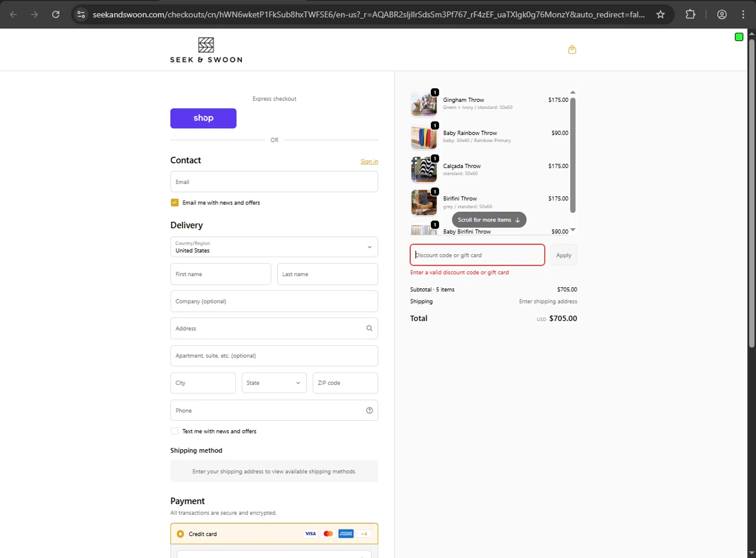Reload the page with refresh icon
Viewport: 756px width, 558px height.
coord(56,14)
